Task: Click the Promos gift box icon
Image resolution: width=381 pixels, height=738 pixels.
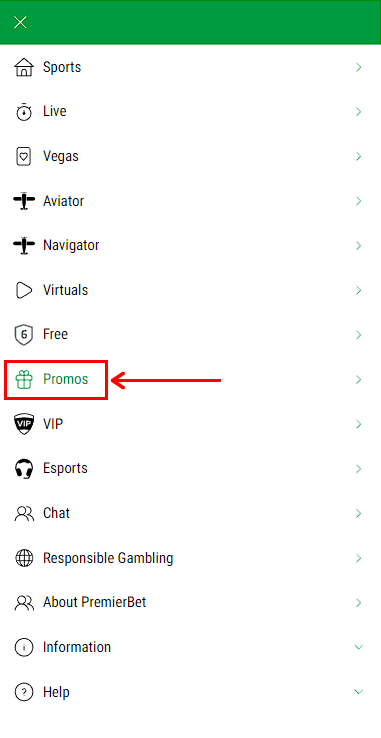Action: tap(24, 380)
